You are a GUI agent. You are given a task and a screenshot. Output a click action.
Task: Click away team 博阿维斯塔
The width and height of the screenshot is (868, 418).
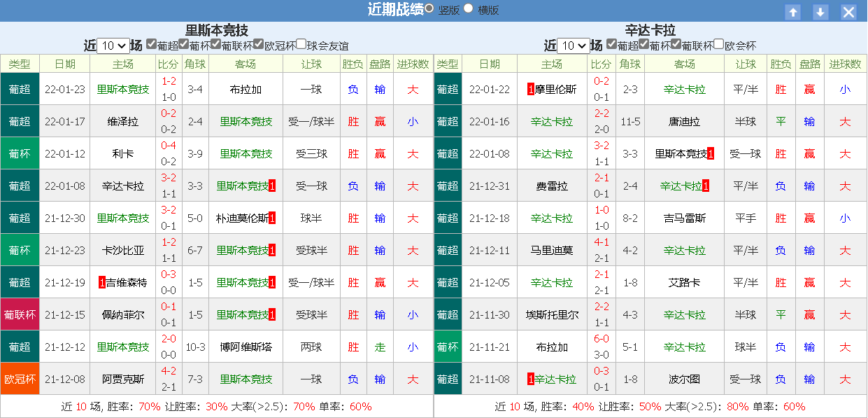(x=246, y=347)
